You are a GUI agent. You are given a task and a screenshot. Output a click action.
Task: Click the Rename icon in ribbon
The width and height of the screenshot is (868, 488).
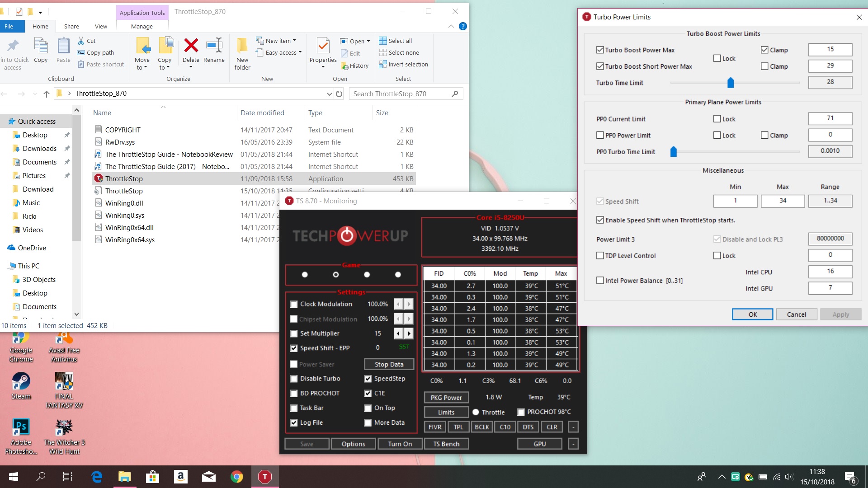[214, 46]
